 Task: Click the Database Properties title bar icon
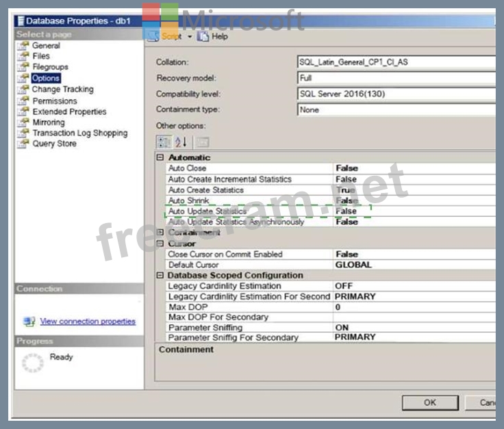pos(21,21)
